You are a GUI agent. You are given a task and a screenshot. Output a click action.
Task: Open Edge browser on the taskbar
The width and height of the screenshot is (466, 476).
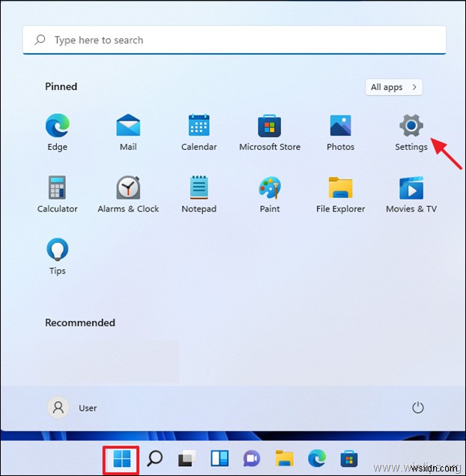tap(317, 459)
